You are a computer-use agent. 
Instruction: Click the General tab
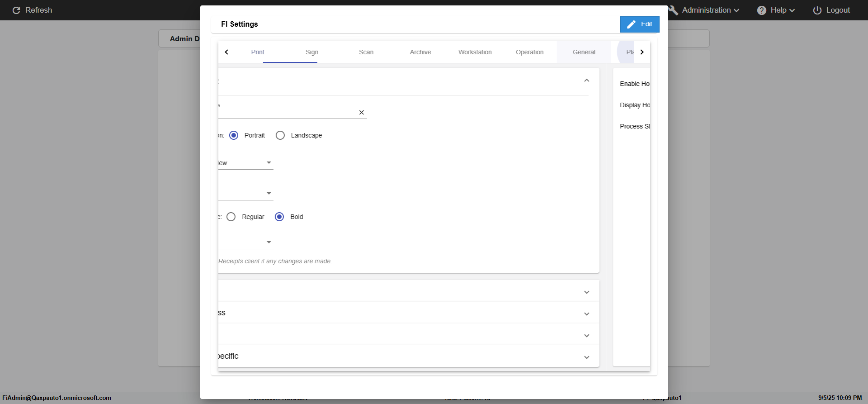tap(584, 52)
